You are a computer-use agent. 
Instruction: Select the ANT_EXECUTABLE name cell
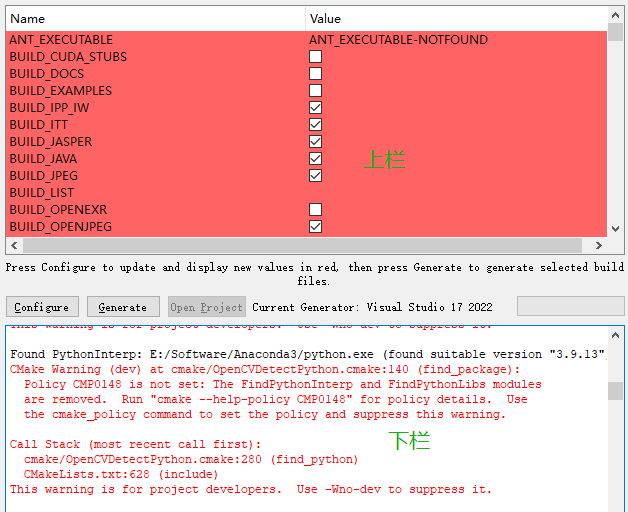156,40
